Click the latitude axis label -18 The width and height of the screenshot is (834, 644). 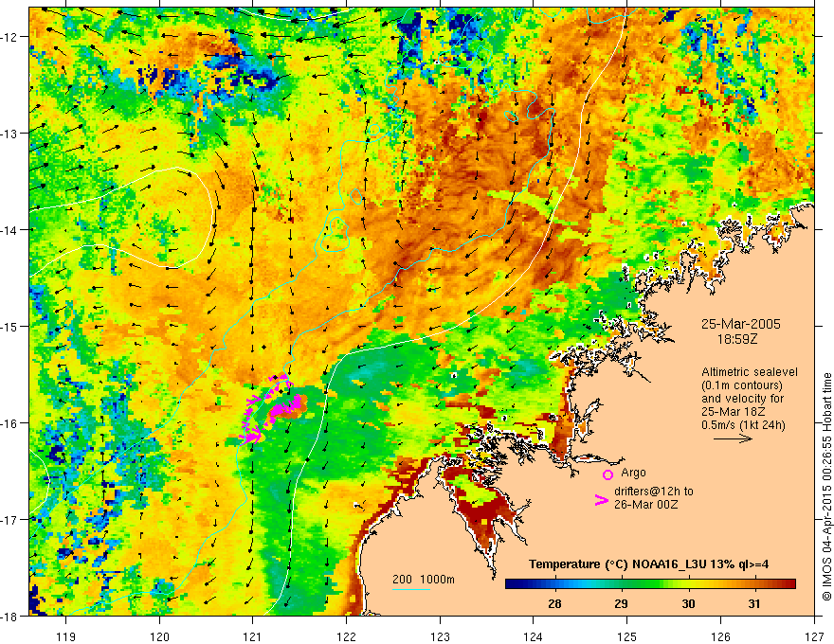point(9,616)
